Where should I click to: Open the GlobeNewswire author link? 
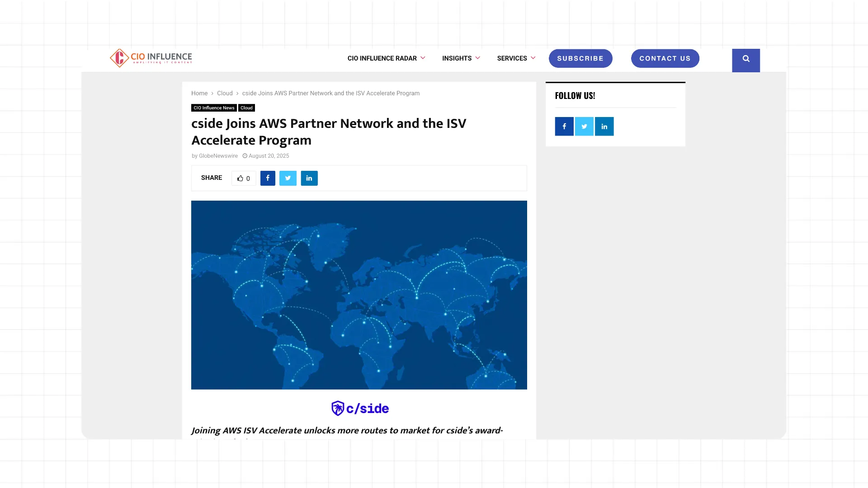[x=218, y=156]
